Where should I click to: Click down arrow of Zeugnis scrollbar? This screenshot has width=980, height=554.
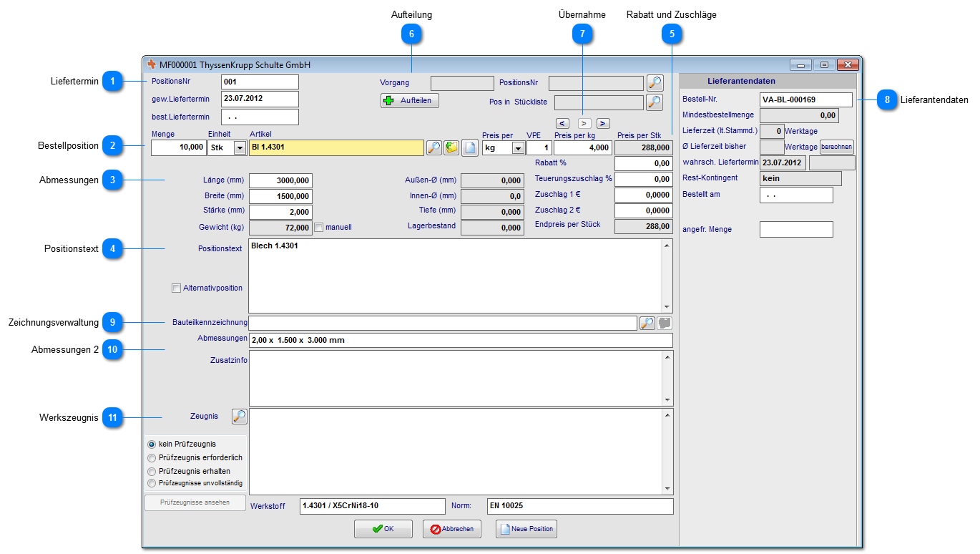(667, 489)
